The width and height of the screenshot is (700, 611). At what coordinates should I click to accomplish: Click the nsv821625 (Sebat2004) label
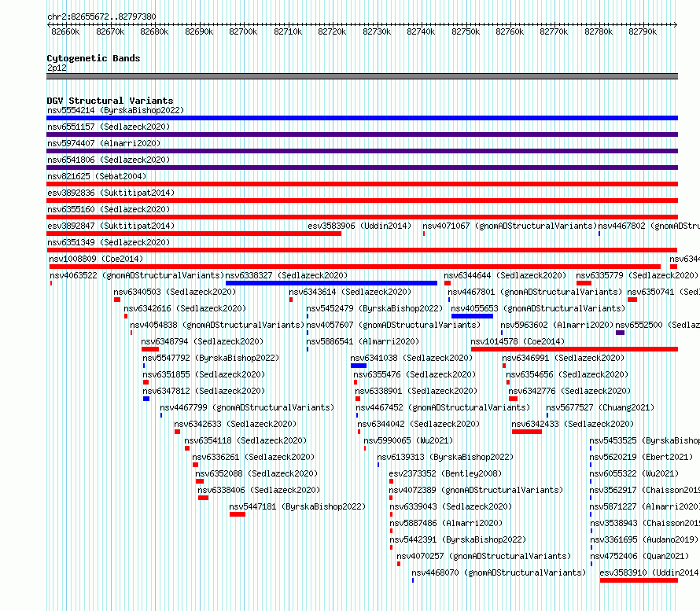97,176
